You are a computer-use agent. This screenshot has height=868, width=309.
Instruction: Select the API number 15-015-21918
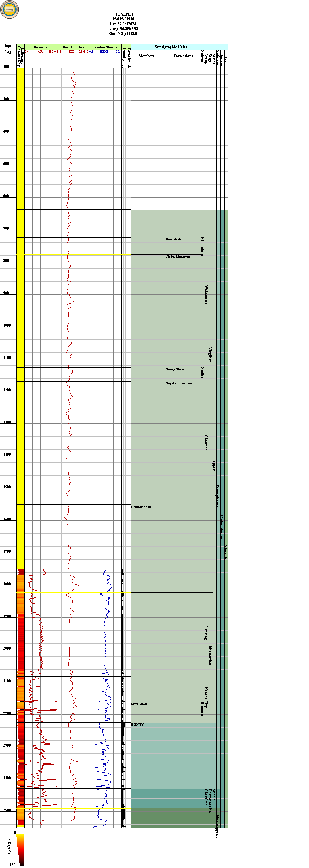point(123,19)
